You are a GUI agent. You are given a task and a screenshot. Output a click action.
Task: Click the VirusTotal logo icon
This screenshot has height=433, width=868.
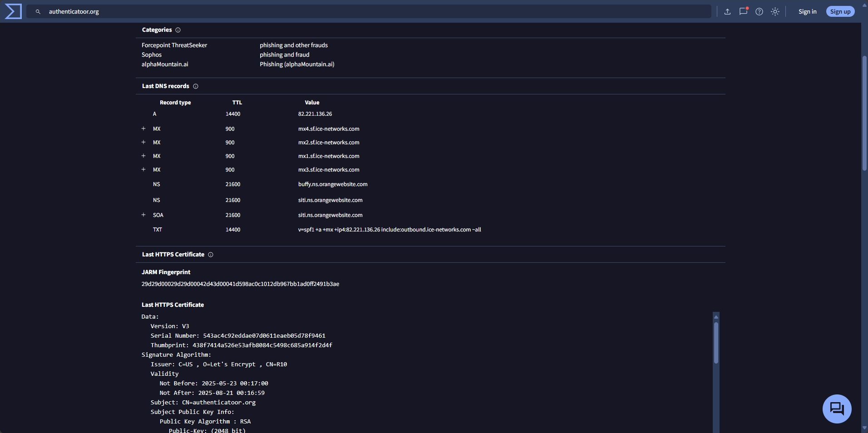[13, 11]
